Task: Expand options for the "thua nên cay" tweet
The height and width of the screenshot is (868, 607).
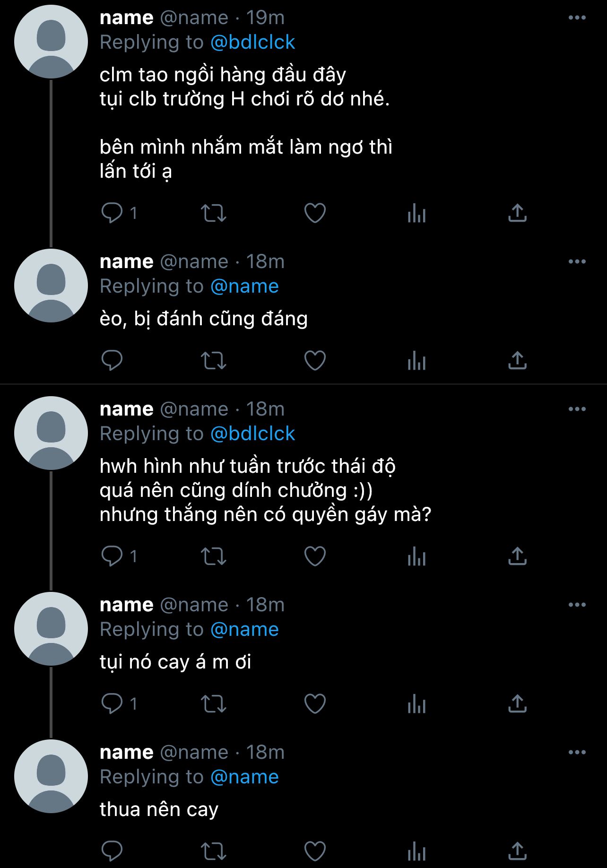Action: tap(577, 752)
